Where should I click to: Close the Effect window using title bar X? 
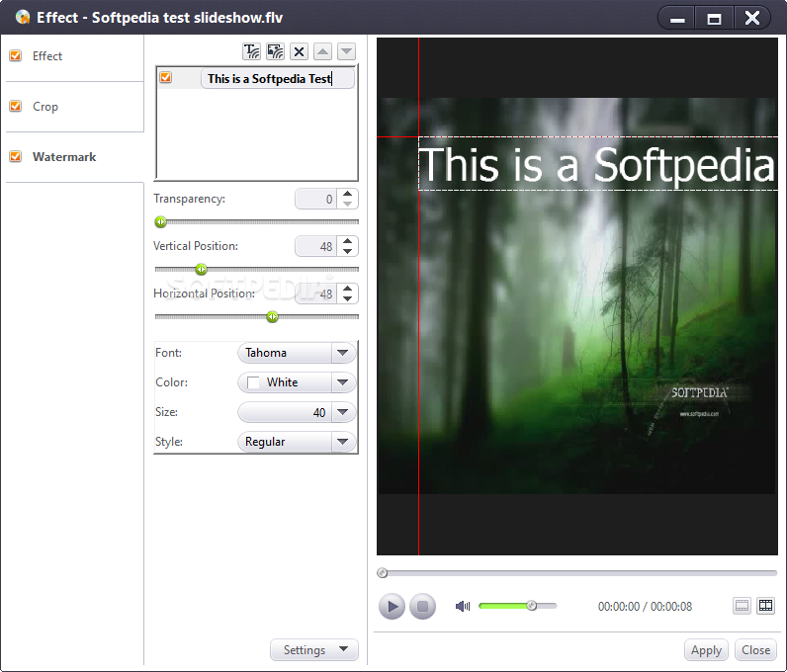point(751,18)
